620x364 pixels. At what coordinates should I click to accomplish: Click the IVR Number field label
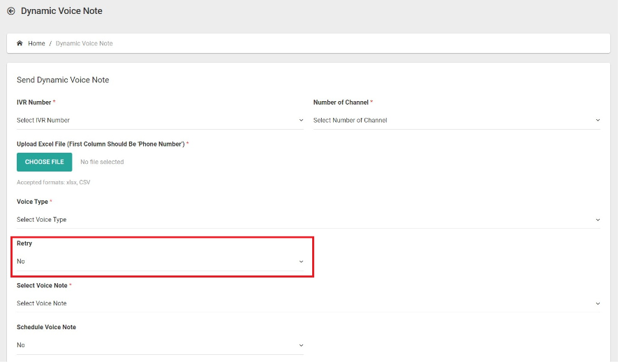tap(34, 103)
